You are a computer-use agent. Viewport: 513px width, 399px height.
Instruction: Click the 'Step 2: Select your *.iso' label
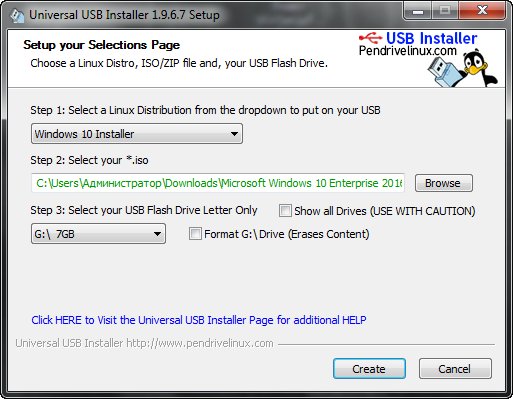click(89, 160)
